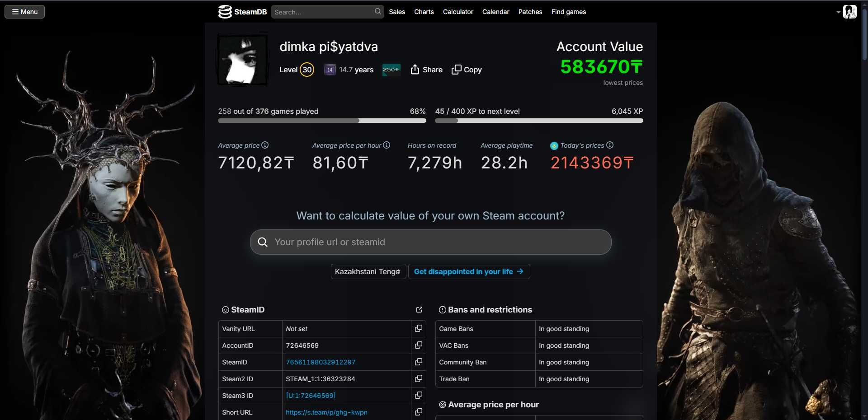This screenshot has height=420, width=868.
Task: Click the 7,279h hours on record value
Action: pos(435,163)
